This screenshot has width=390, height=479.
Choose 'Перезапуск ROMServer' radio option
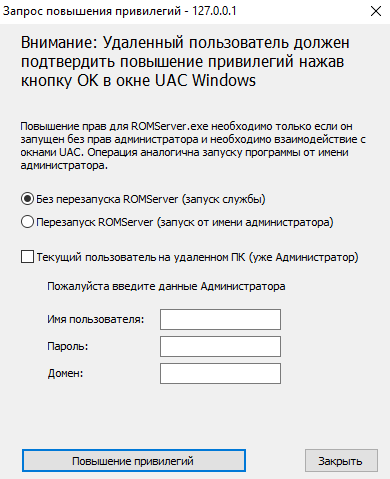point(27,222)
